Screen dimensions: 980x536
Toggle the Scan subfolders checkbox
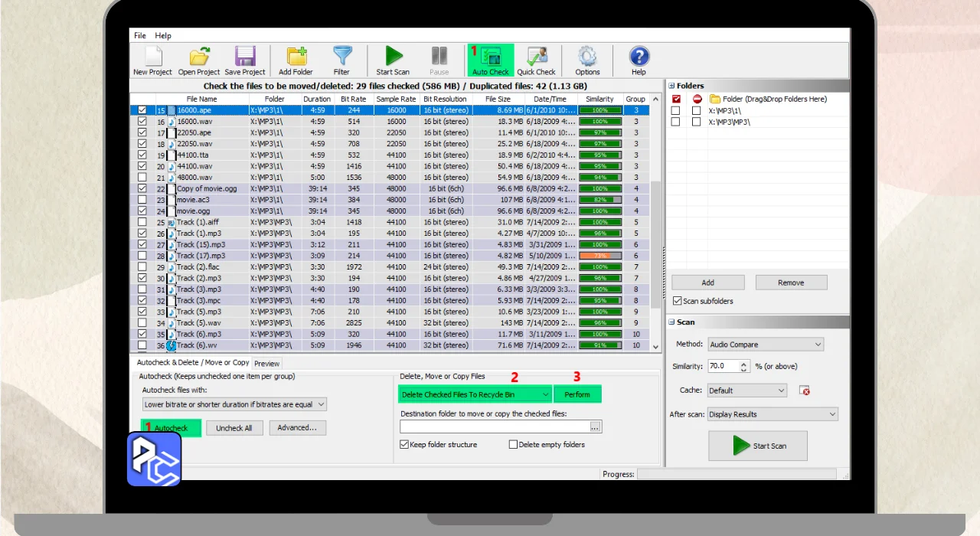coord(677,301)
